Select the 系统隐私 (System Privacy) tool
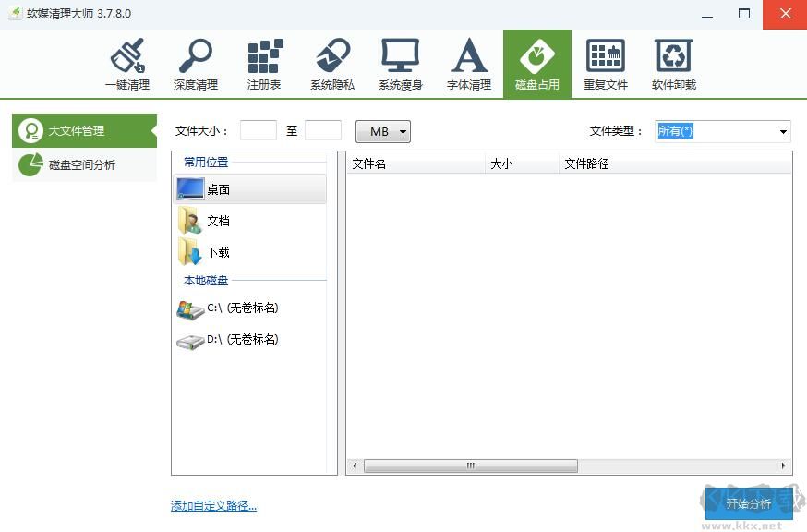Image resolution: width=807 pixels, height=532 pixels. (332, 63)
